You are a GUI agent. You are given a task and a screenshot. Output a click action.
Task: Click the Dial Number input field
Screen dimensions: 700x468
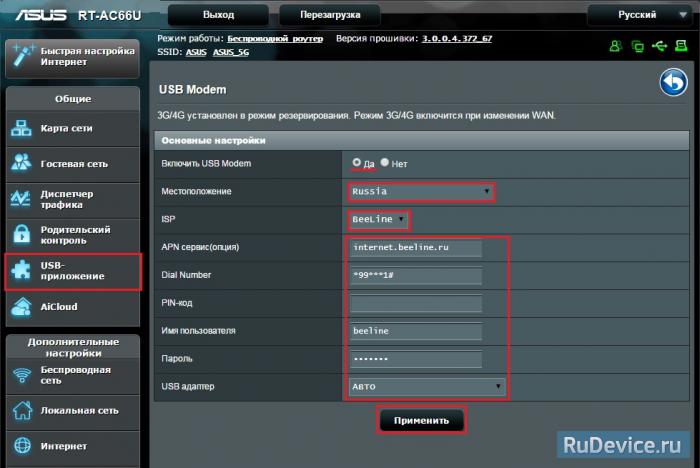416,275
